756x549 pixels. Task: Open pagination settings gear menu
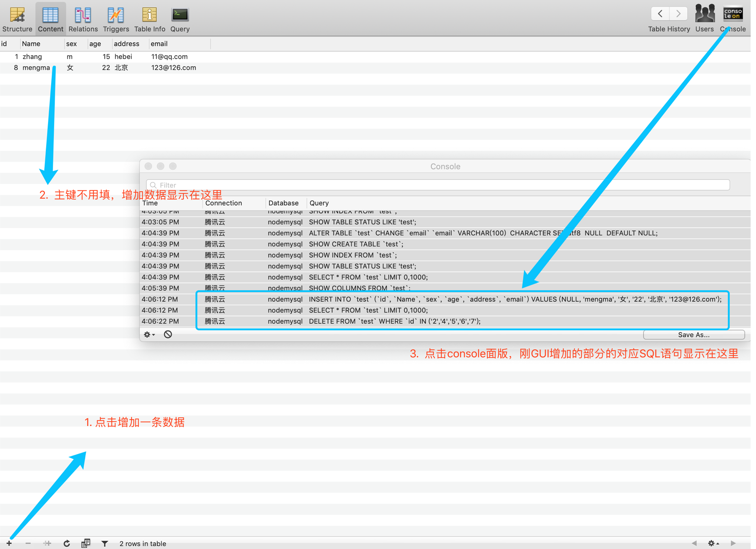click(713, 543)
